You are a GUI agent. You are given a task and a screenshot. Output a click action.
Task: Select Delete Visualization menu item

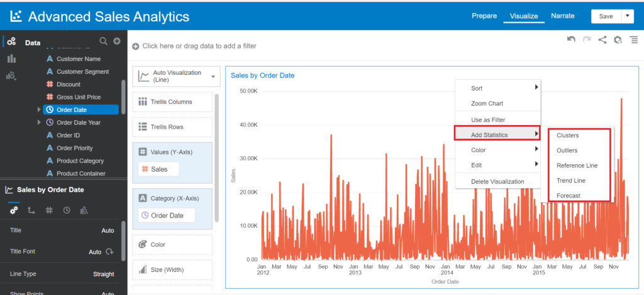click(x=497, y=181)
